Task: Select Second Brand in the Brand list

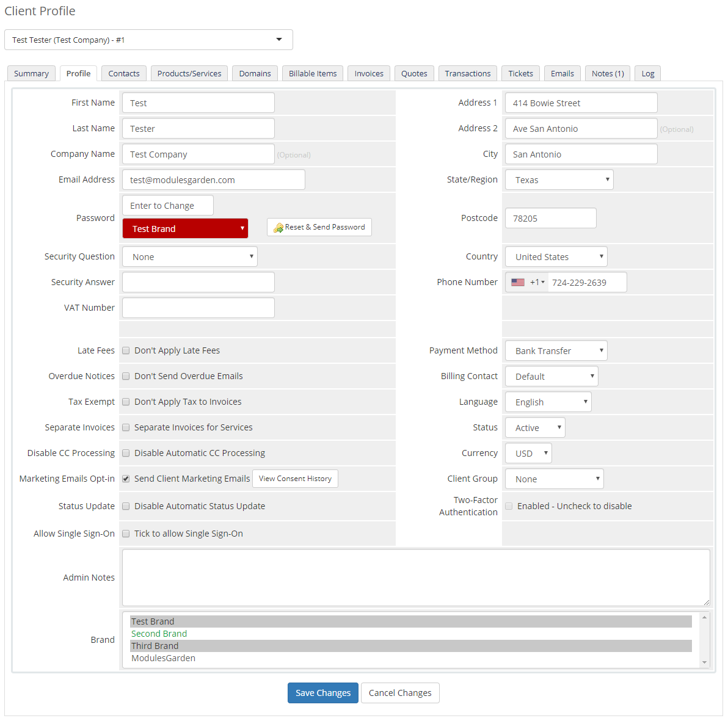Action: click(159, 634)
